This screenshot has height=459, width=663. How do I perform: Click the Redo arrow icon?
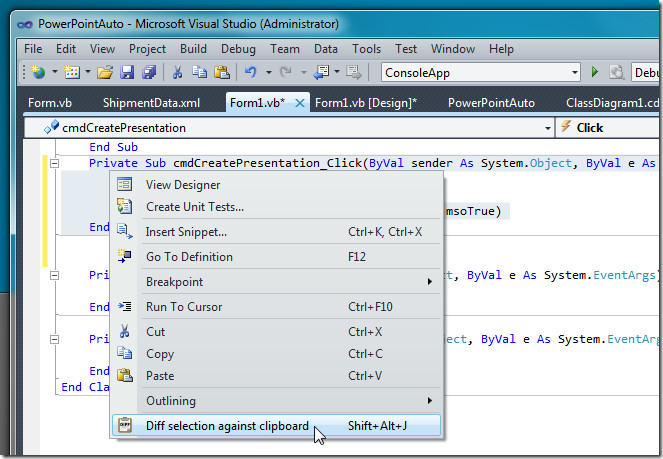click(x=286, y=72)
